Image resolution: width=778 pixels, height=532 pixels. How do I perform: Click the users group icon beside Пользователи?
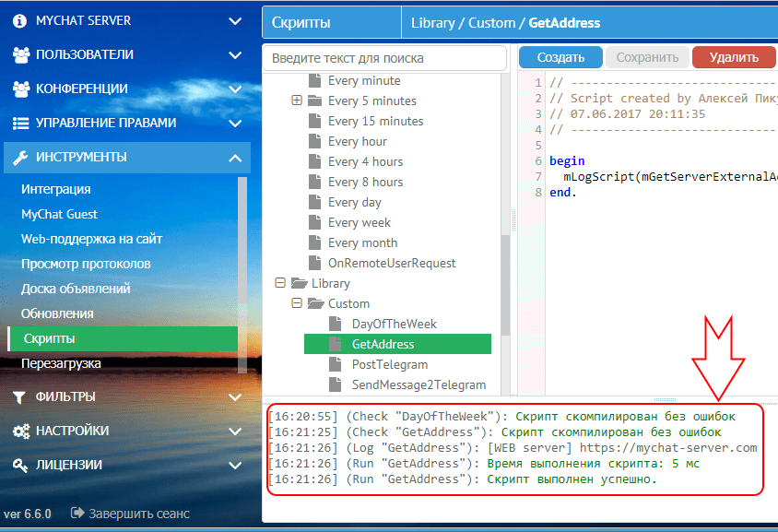pyautogui.click(x=21, y=54)
